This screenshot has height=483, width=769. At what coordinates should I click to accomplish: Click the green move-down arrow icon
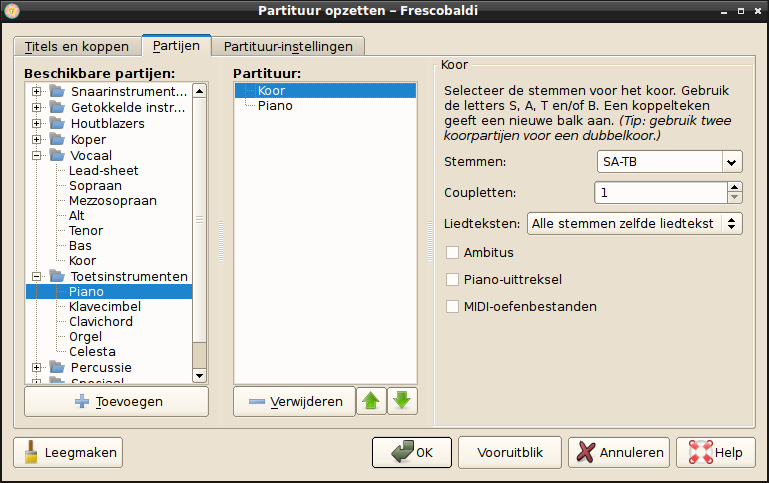pyautogui.click(x=402, y=401)
